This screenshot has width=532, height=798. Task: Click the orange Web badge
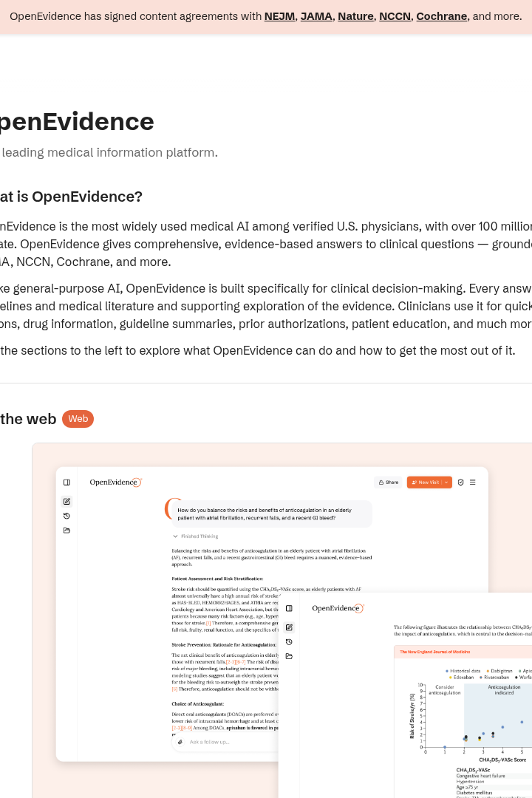click(x=78, y=419)
